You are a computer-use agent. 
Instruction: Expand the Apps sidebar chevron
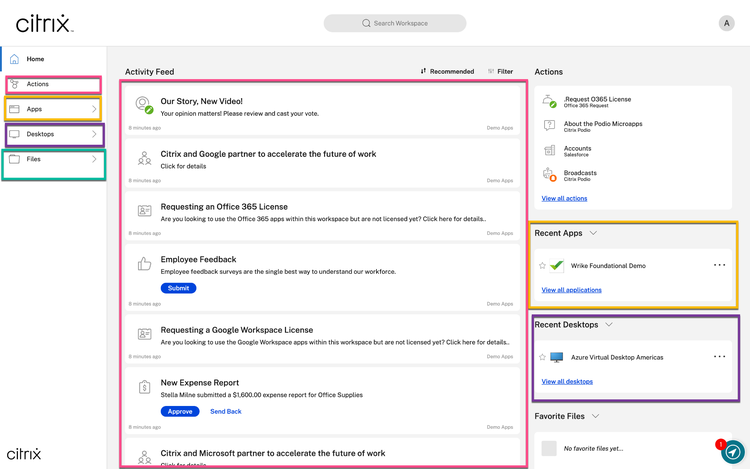[94, 109]
